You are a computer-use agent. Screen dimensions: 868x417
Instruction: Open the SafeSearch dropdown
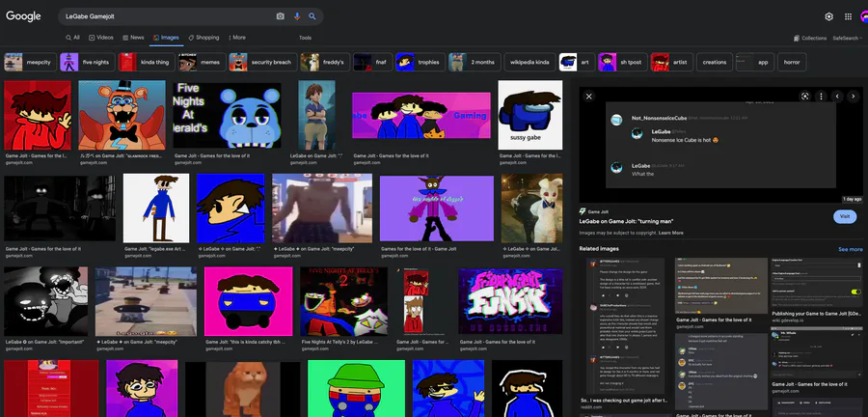847,39
